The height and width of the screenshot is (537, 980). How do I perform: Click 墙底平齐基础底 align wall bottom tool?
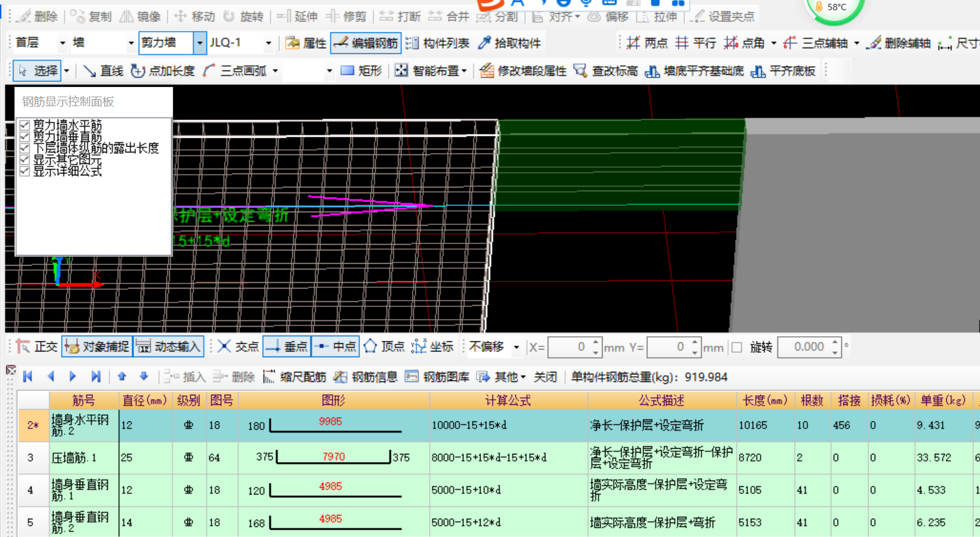694,71
